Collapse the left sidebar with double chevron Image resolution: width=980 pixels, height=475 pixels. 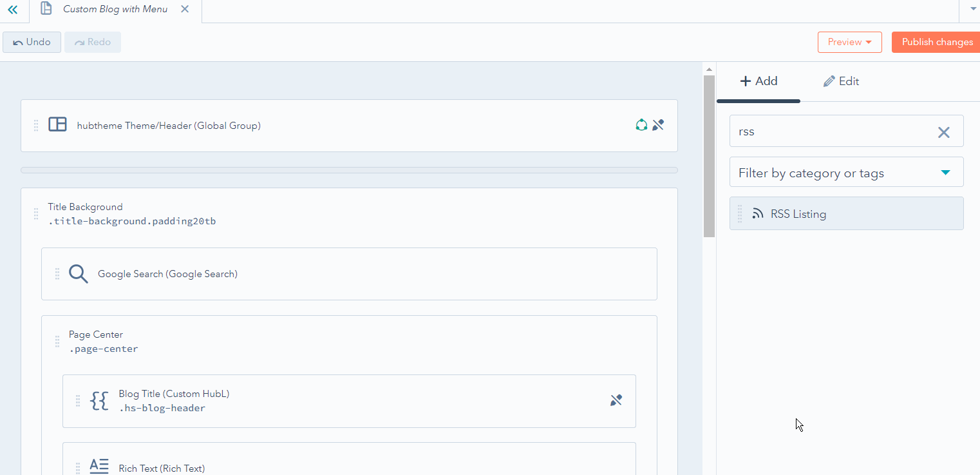coord(12,10)
